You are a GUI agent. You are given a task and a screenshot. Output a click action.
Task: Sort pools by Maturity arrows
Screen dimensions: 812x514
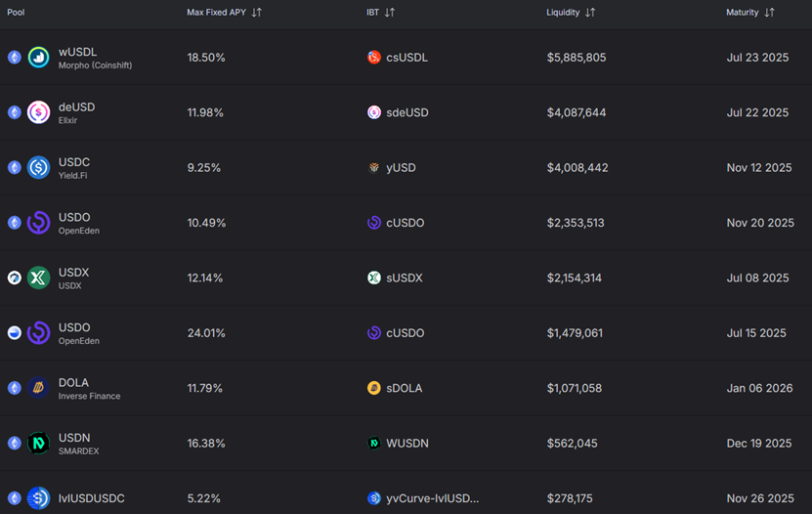pos(769,13)
